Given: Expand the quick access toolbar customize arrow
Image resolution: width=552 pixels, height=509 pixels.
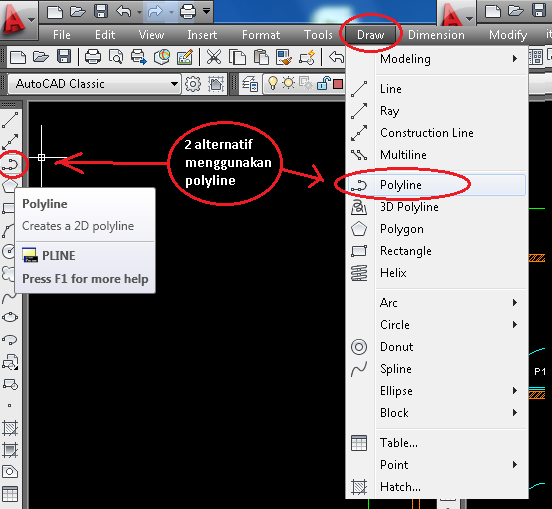Looking at the screenshot, I should pyautogui.click(x=207, y=11).
